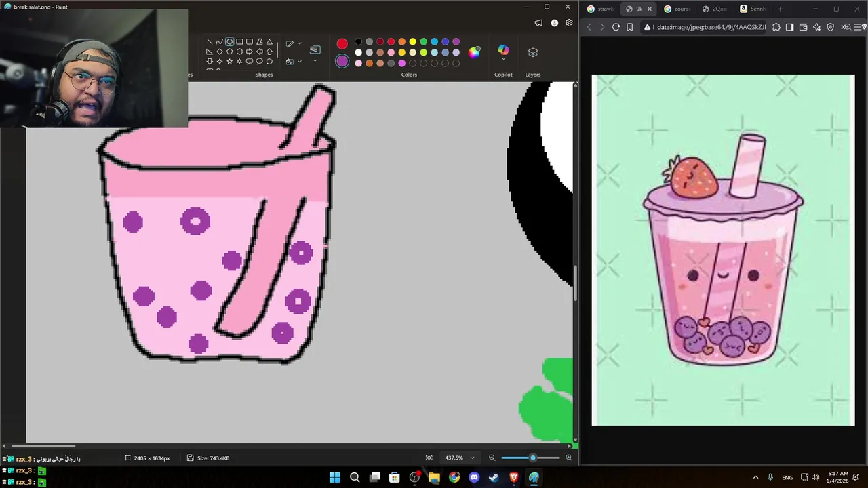Switch to the Sennh Amazon tab

coord(753,9)
